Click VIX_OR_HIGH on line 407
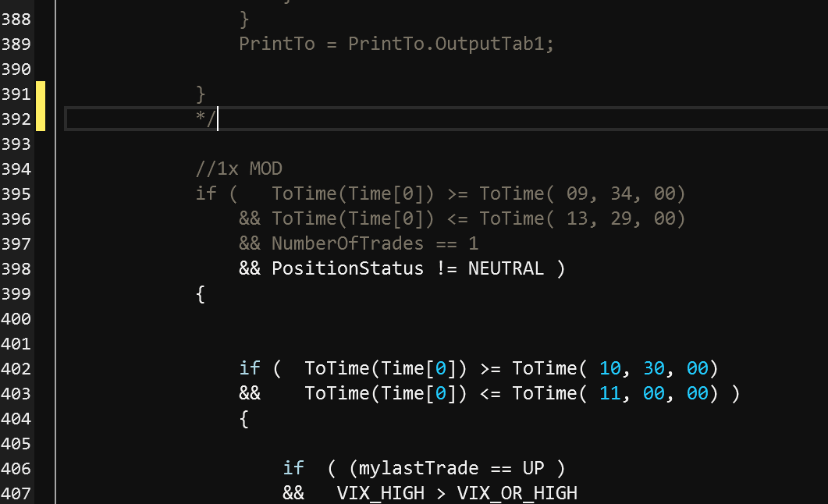Screen dimensions: 828x504 pos(517,493)
